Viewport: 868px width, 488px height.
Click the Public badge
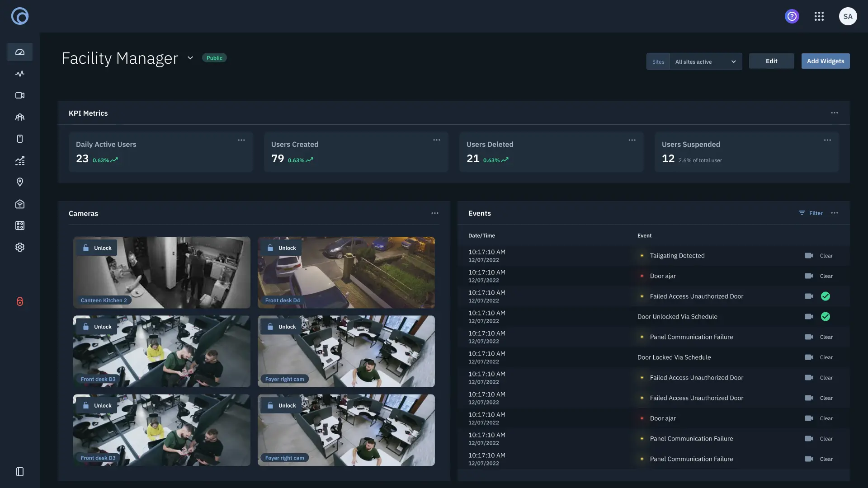214,58
